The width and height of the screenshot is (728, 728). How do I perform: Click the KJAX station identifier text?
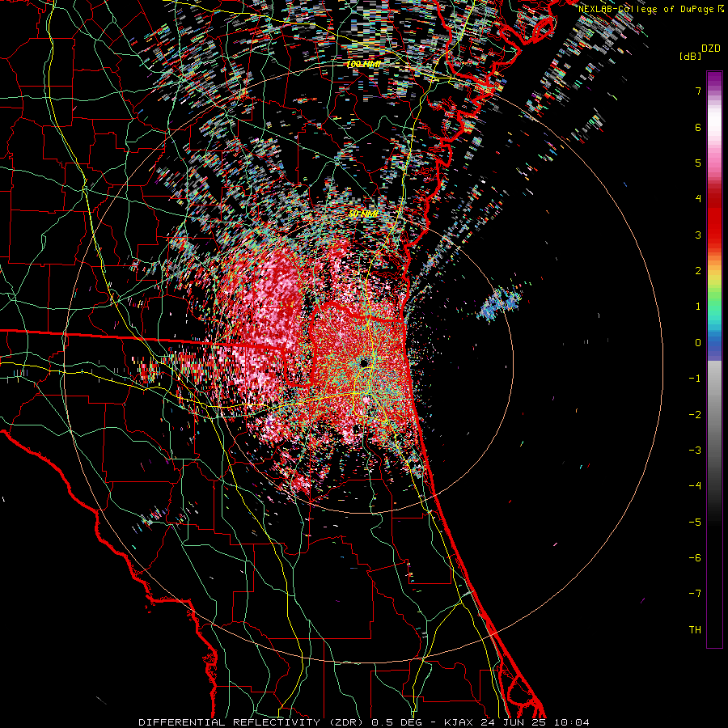[x=459, y=722]
